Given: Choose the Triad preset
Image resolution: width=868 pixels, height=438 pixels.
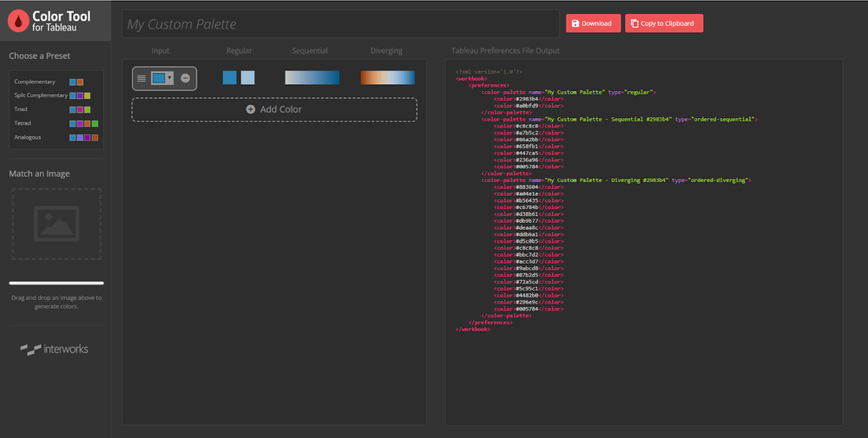Looking at the screenshot, I should click(52, 109).
